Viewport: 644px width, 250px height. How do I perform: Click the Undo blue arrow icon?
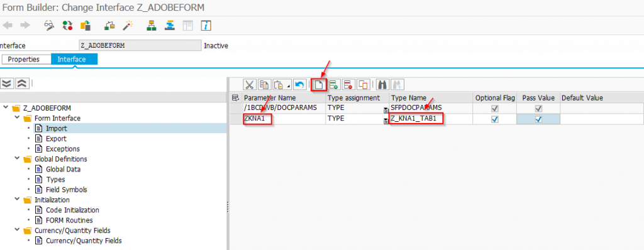299,85
